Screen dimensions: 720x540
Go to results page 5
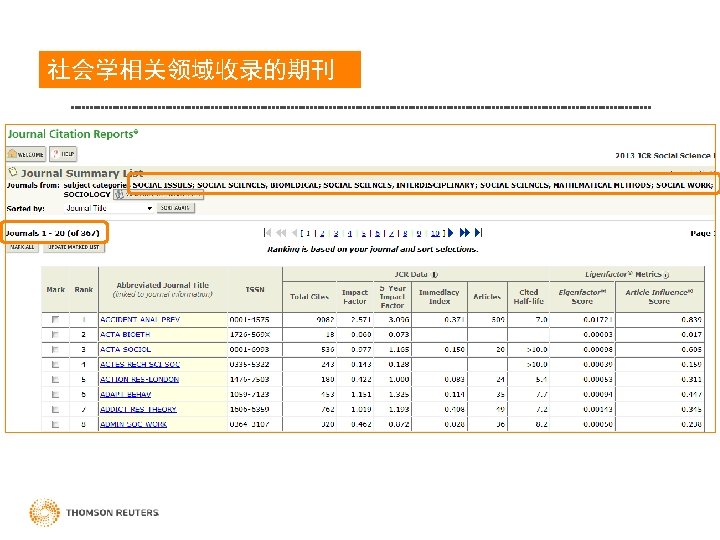pos(364,233)
